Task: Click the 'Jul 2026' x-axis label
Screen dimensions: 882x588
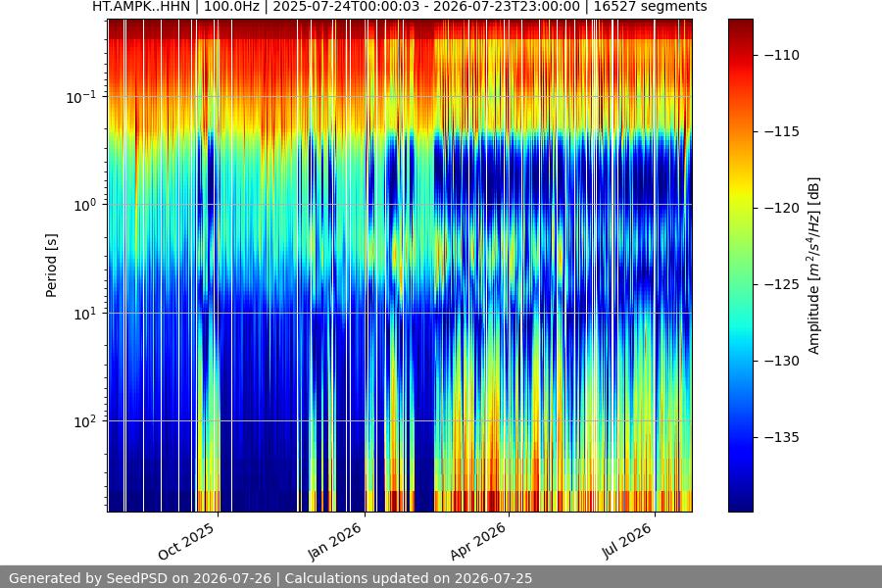Action: click(627, 541)
